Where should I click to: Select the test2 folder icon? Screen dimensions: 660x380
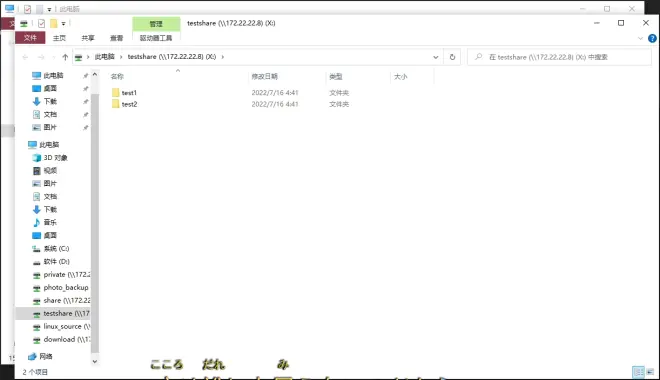pos(115,104)
